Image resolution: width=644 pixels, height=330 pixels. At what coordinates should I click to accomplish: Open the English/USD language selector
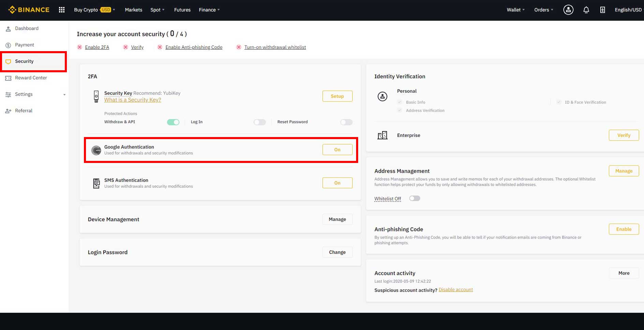coord(628,10)
